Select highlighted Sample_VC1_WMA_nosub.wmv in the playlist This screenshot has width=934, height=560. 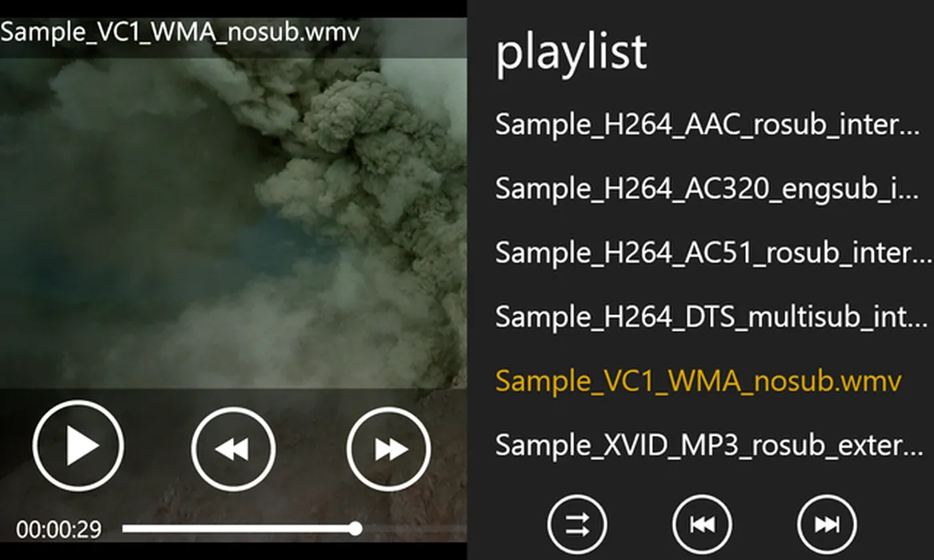click(698, 381)
